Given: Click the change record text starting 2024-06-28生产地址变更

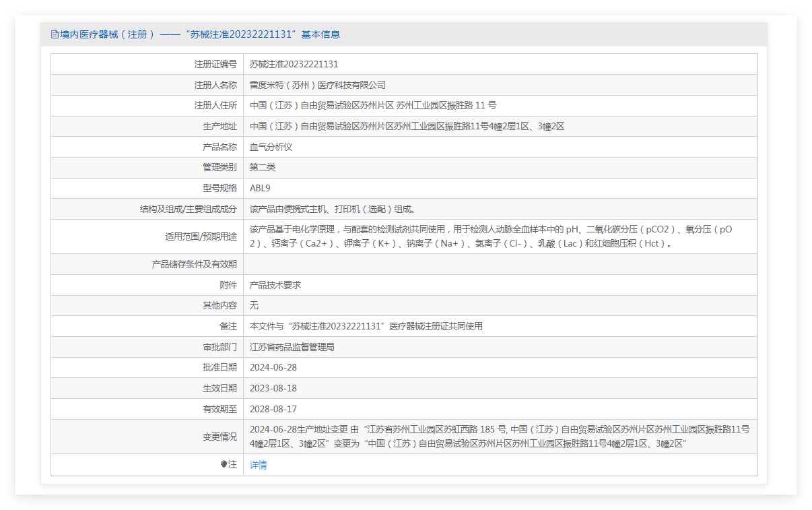Looking at the screenshot, I should pyautogui.click(x=500, y=437).
